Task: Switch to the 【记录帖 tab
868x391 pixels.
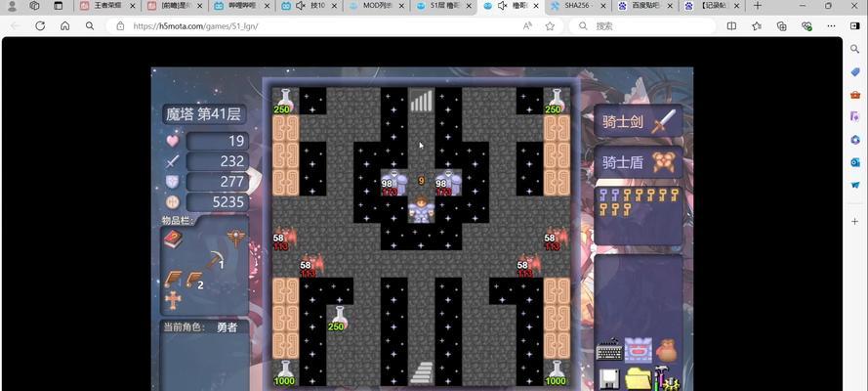Action: click(712, 6)
